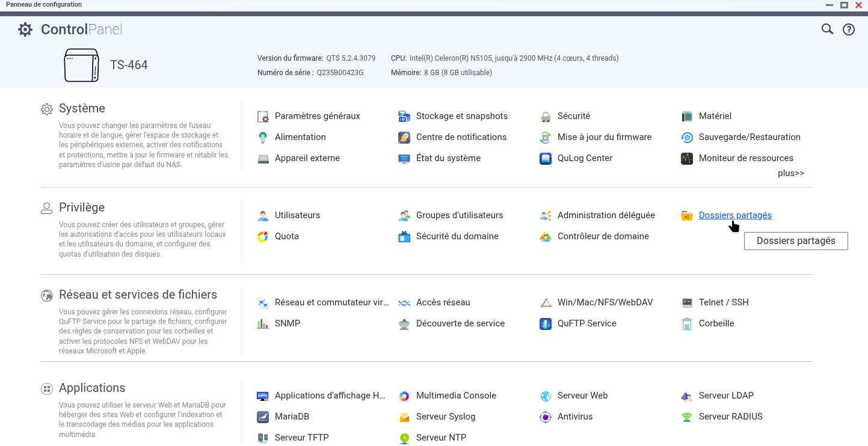The width and height of the screenshot is (868, 446).
Task: Click the Administration déléguée icon
Action: 546,215
